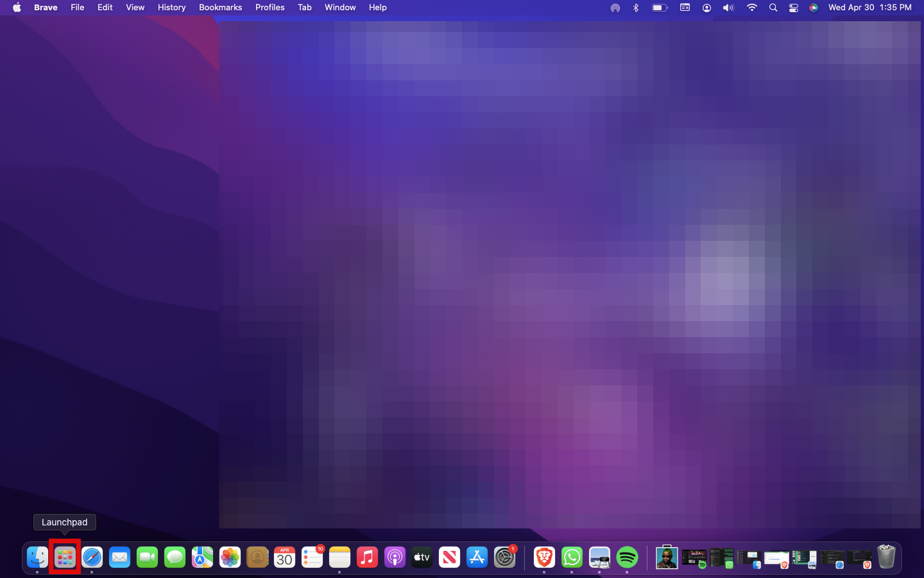Open System Preferences with badge
The image size is (924, 578).
click(x=505, y=557)
